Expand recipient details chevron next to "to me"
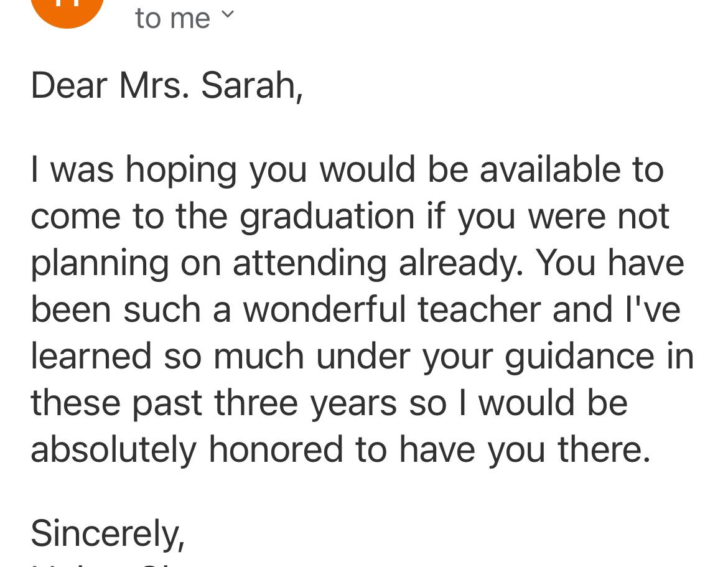This screenshot has width=728, height=567. (x=227, y=15)
